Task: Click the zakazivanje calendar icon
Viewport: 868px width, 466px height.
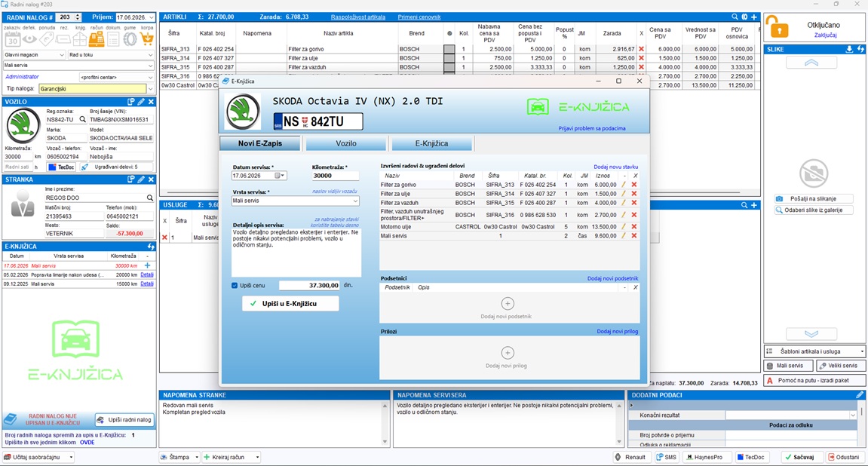Action: tap(13, 38)
